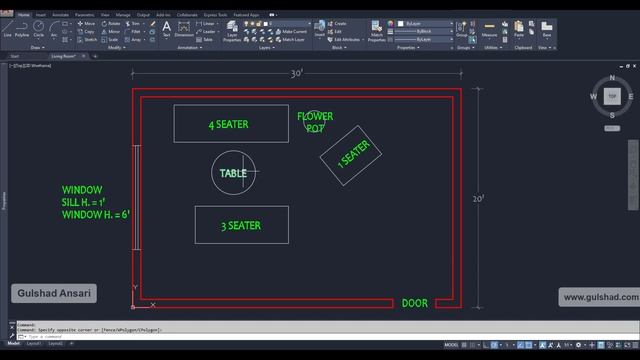
Task: Open the Home ribbon tab
Action: pos(24,15)
